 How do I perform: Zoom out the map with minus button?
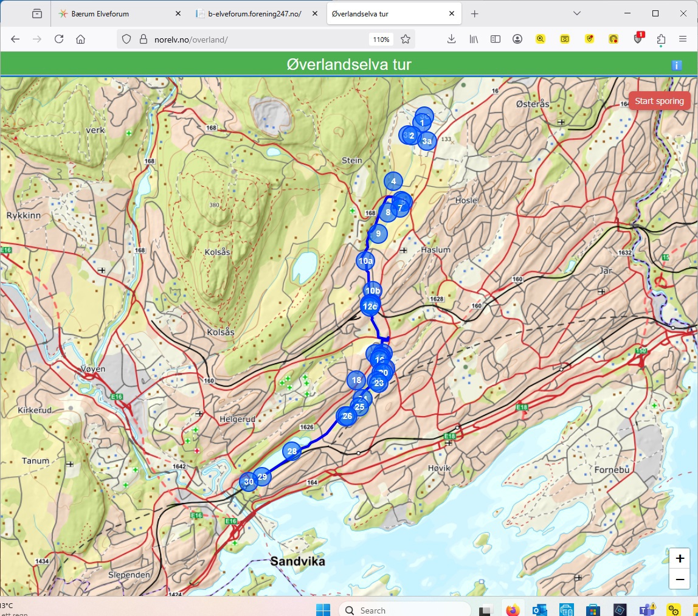coord(679,581)
